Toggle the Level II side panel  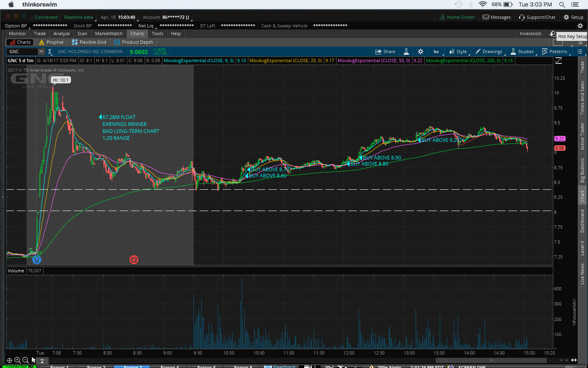[582, 248]
